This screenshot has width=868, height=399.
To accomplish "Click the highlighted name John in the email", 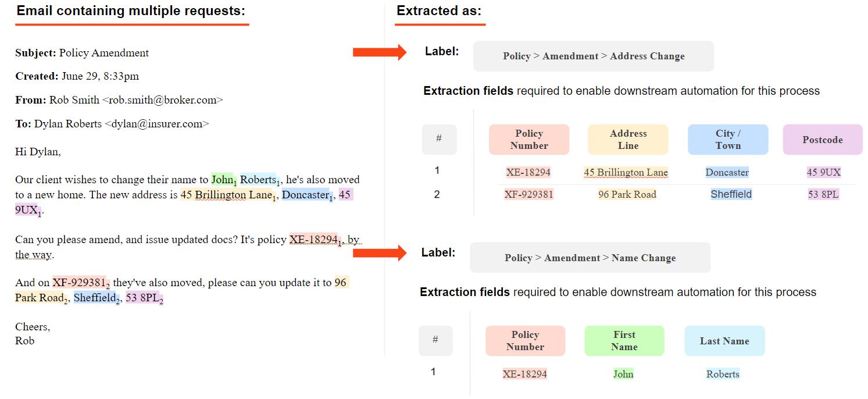I will tap(222, 180).
